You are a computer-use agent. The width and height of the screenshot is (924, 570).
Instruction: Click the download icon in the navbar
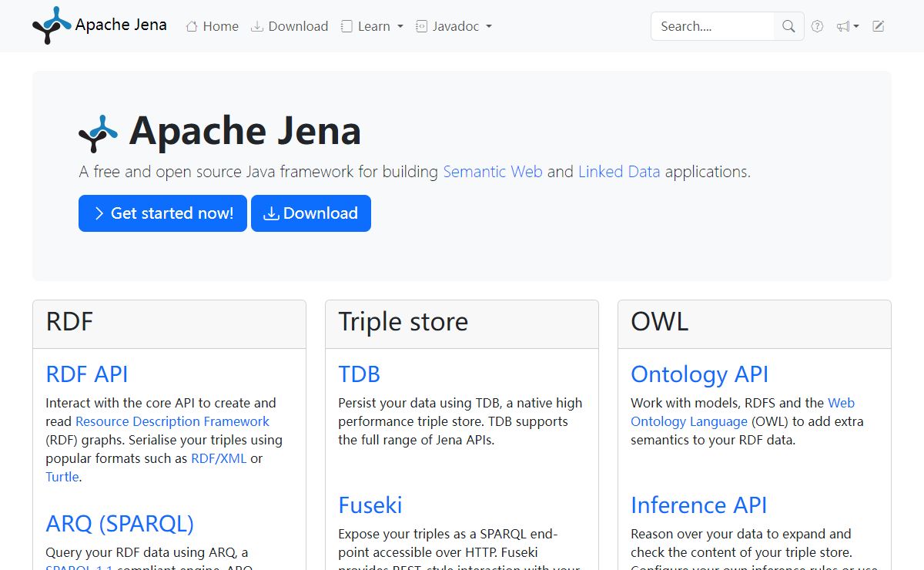257,26
